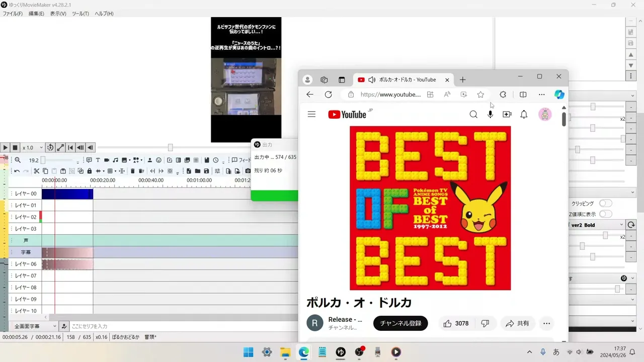Click the ポルカ・オ・ドルカ - YouTube browser tab
This screenshot has width=644, height=362.
(x=403, y=79)
